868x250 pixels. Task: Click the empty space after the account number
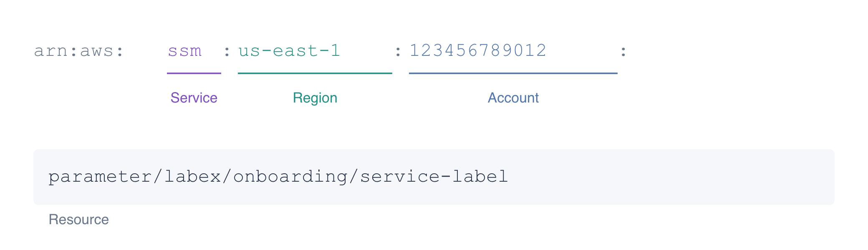582,51
